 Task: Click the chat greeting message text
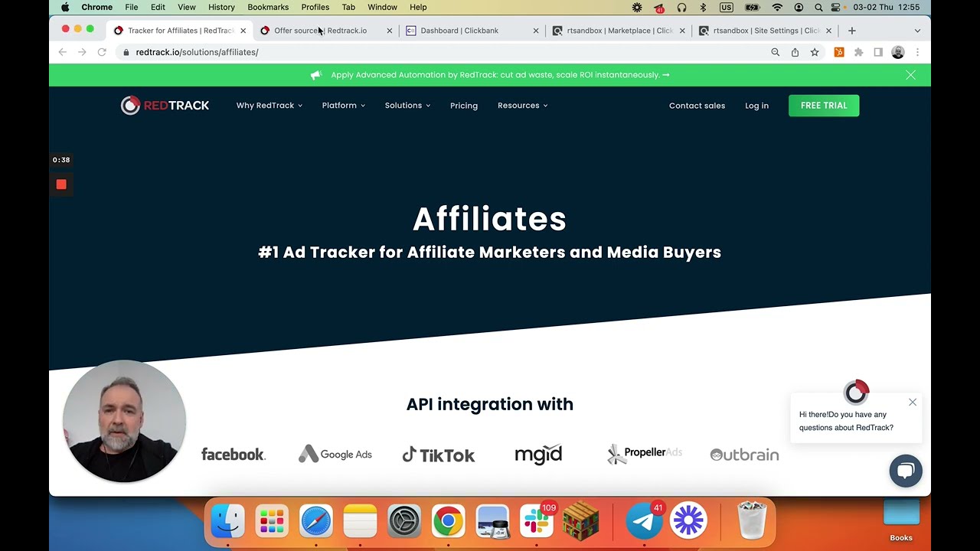[846, 421]
